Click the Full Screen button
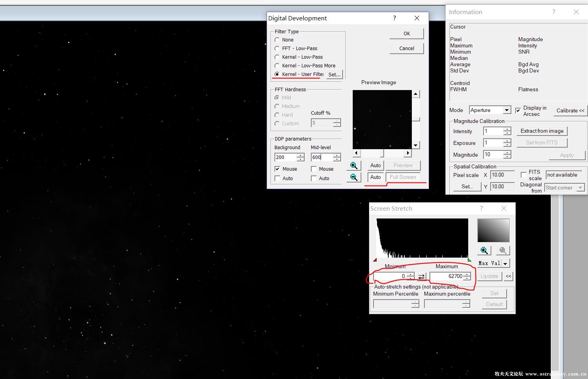This screenshot has height=379, width=588. point(403,177)
